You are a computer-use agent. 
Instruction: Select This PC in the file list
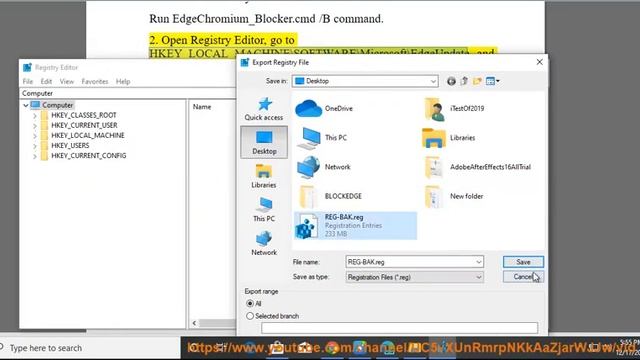322,138
